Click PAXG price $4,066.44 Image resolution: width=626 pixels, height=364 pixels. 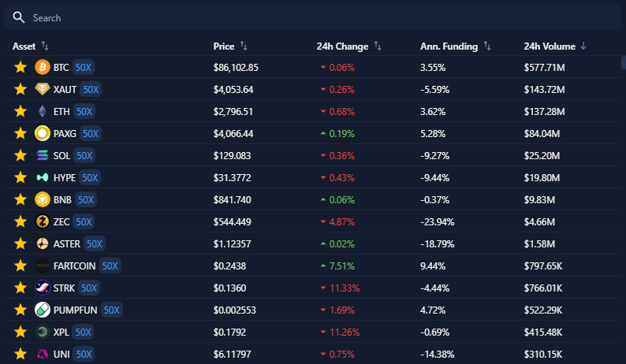pos(233,134)
